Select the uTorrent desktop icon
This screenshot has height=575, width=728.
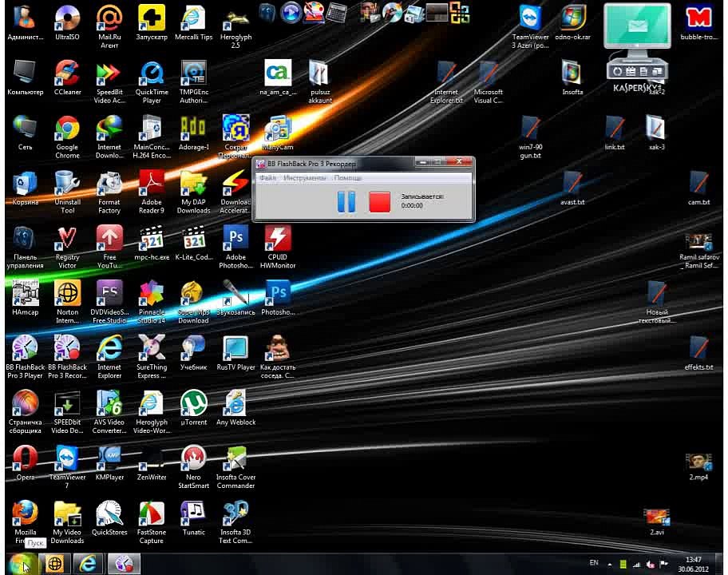pos(194,407)
